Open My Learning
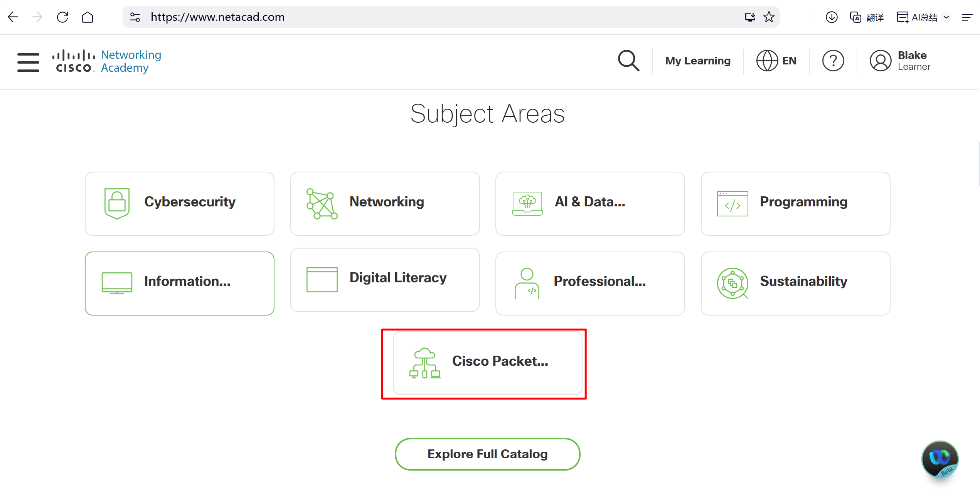The width and height of the screenshot is (980, 498). [x=698, y=61]
